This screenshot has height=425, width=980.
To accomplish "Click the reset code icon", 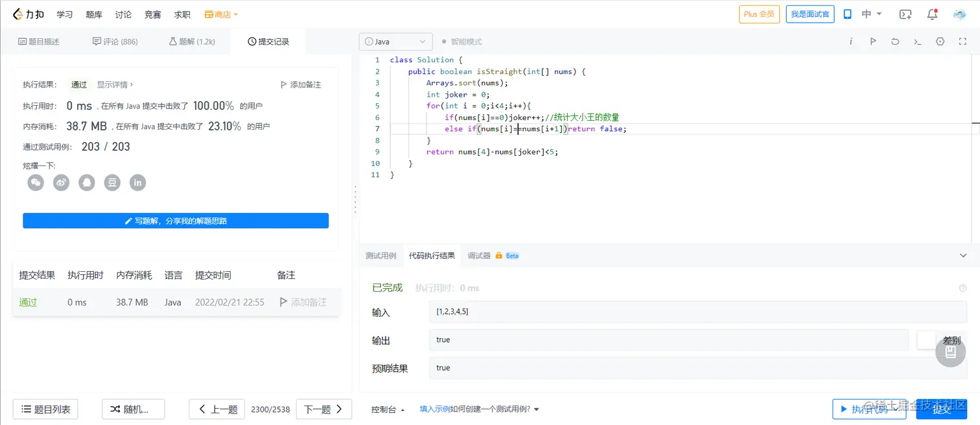I will click(895, 42).
